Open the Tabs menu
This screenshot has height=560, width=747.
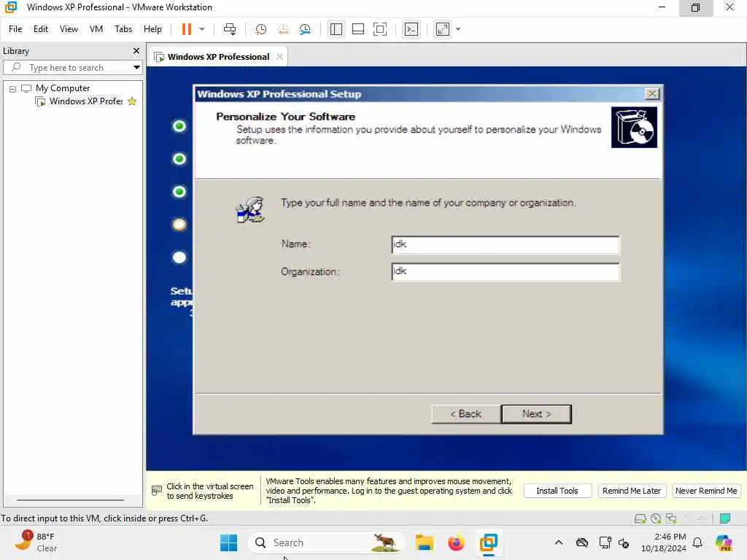pyautogui.click(x=123, y=29)
